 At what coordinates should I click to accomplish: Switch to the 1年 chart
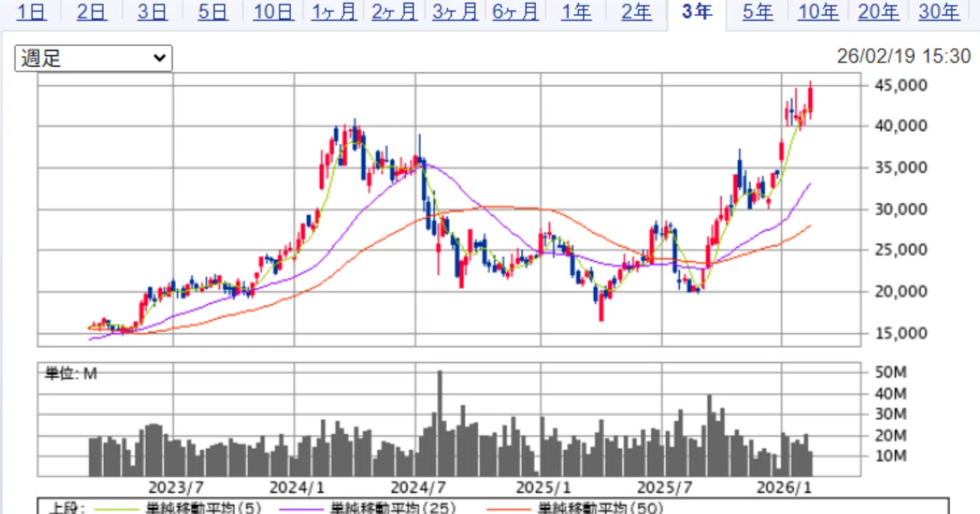pyautogui.click(x=576, y=11)
